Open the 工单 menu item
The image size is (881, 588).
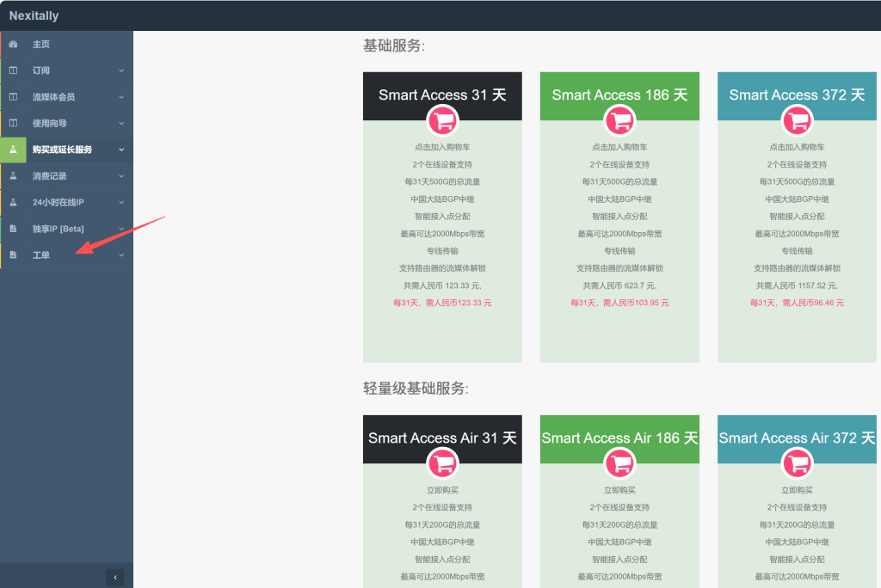click(67, 255)
